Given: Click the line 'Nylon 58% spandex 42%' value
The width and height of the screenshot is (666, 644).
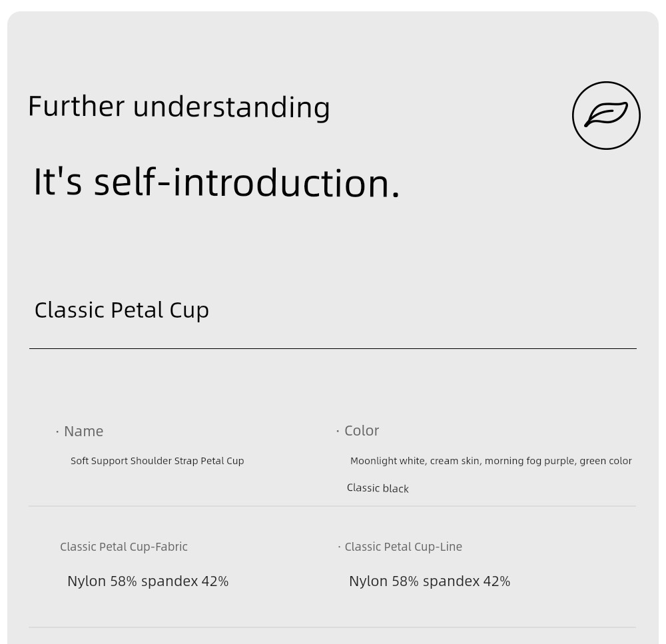Looking at the screenshot, I should pyautogui.click(x=430, y=581).
